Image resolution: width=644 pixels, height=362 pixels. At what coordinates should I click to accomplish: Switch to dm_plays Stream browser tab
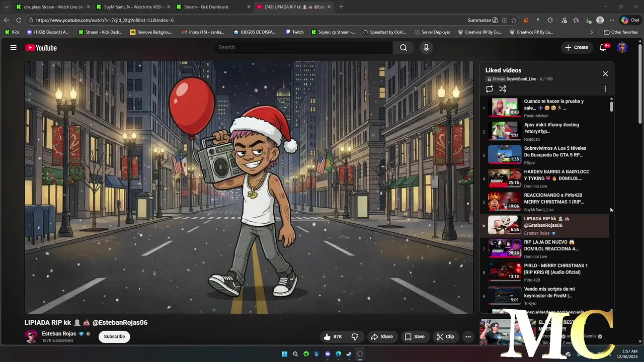[x=53, y=7]
